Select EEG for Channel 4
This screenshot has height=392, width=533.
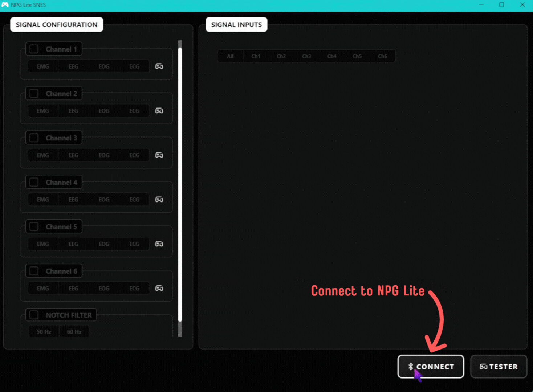click(73, 200)
